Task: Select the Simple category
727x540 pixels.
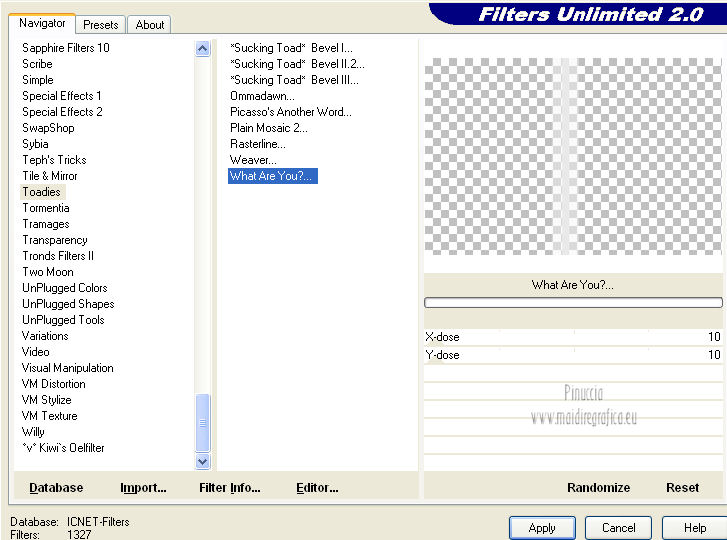Action: [x=38, y=80]
